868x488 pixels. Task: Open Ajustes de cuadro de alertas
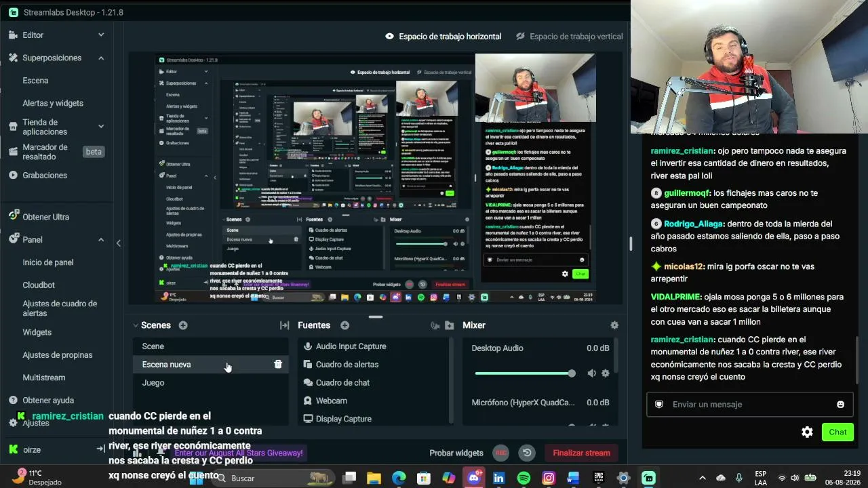[60, 308]
